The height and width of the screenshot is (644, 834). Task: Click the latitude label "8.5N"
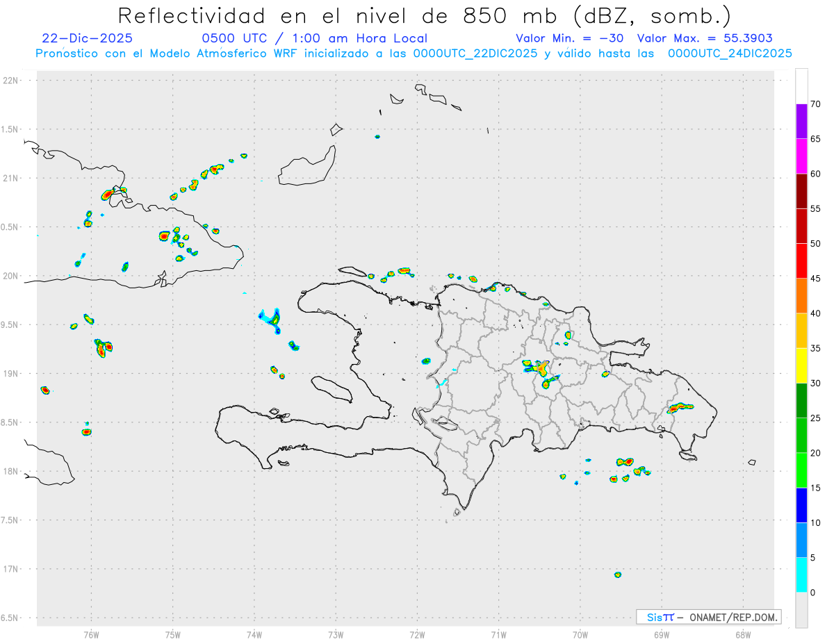tap(10, 422)
